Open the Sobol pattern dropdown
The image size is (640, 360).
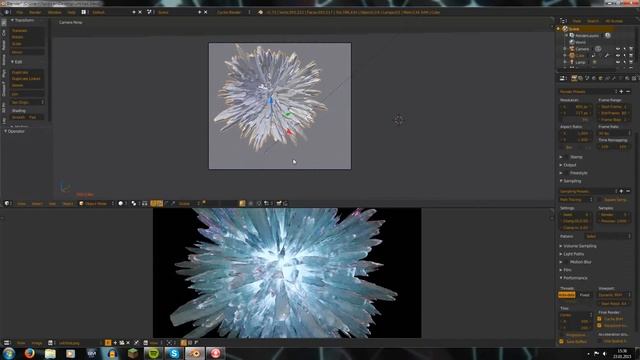(607, 236)
